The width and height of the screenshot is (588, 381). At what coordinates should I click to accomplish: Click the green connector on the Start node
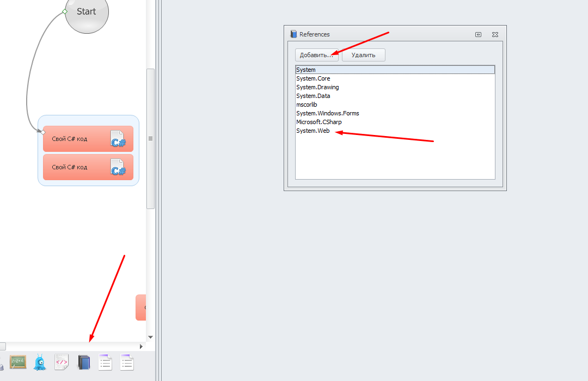[x=64, y=11]
